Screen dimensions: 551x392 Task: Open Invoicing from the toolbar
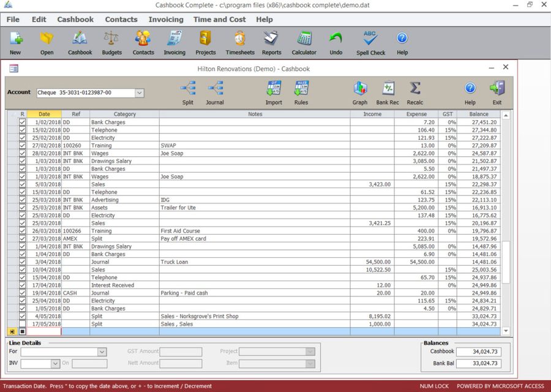174,38
